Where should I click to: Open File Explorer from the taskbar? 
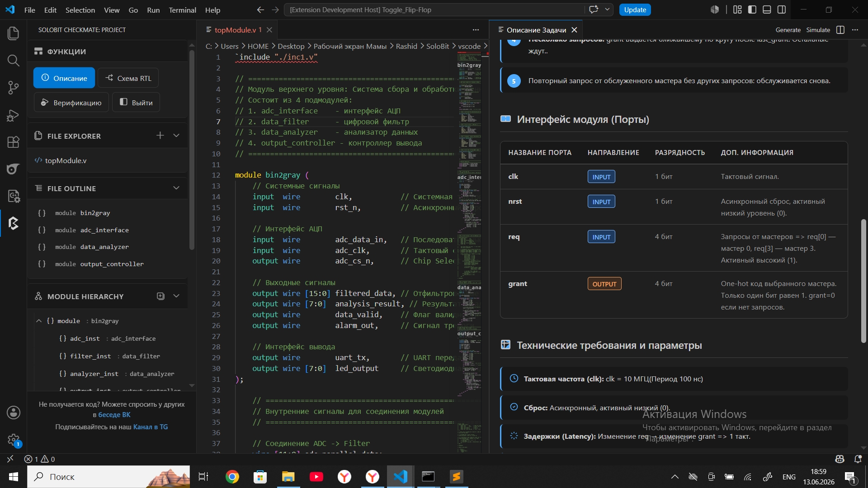[x=288, y=477]
